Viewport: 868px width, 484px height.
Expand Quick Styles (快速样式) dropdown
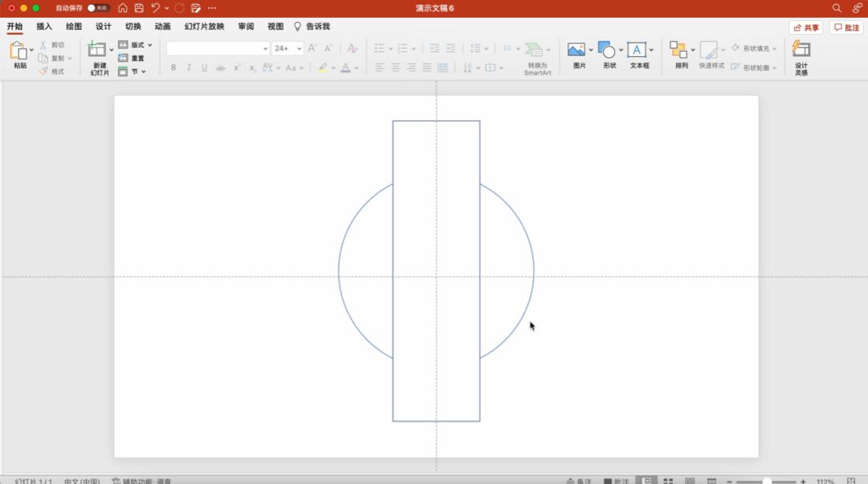[x=723, y=50]
